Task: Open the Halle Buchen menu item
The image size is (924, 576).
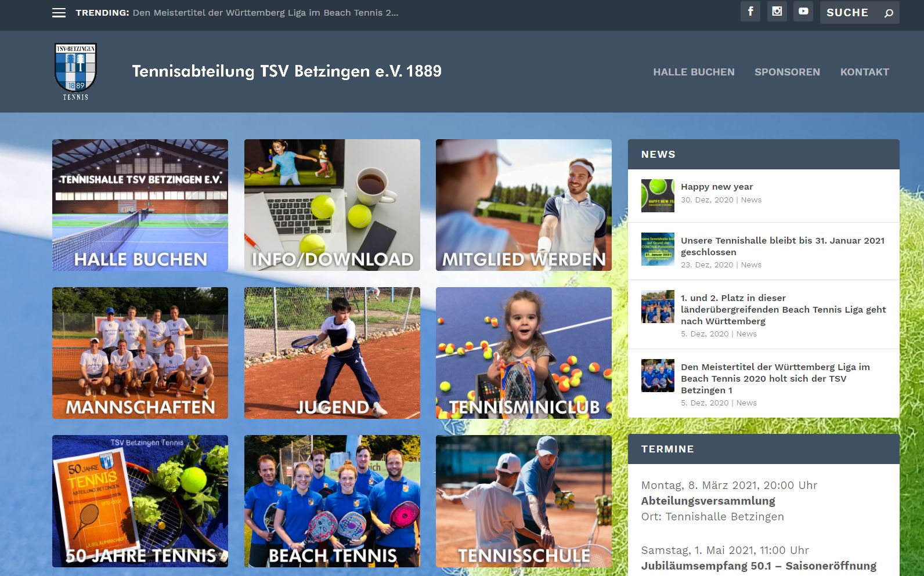Action: point(694,72)
